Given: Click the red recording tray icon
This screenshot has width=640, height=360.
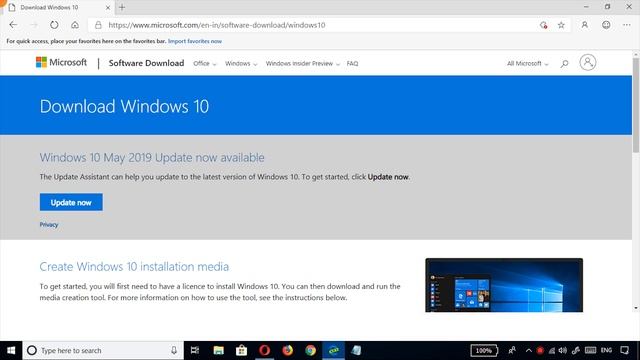Looking at the screenshot, I should [540, 350].
